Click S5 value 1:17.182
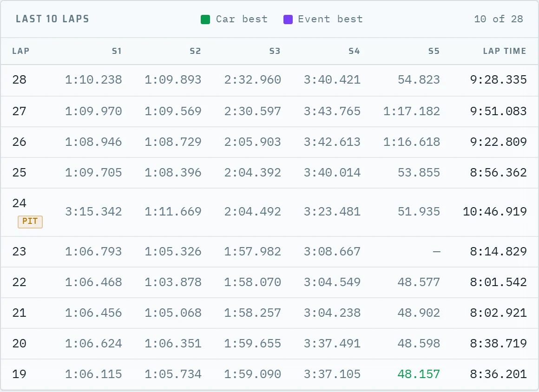The height and width of the screenshot is (392, 539). tap(412, 111)
